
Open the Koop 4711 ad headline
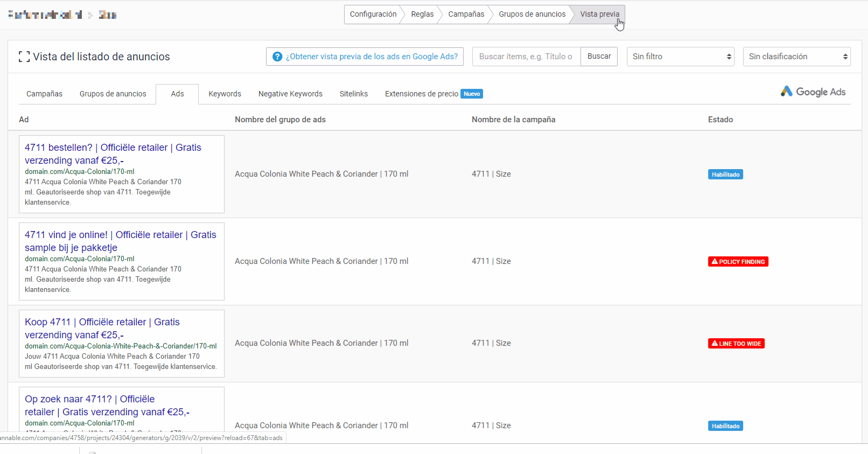102,329
